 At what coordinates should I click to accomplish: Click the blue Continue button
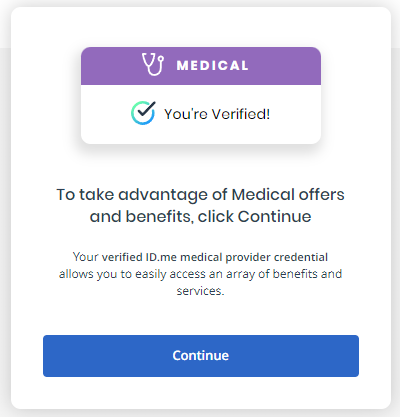pos(201,356)
